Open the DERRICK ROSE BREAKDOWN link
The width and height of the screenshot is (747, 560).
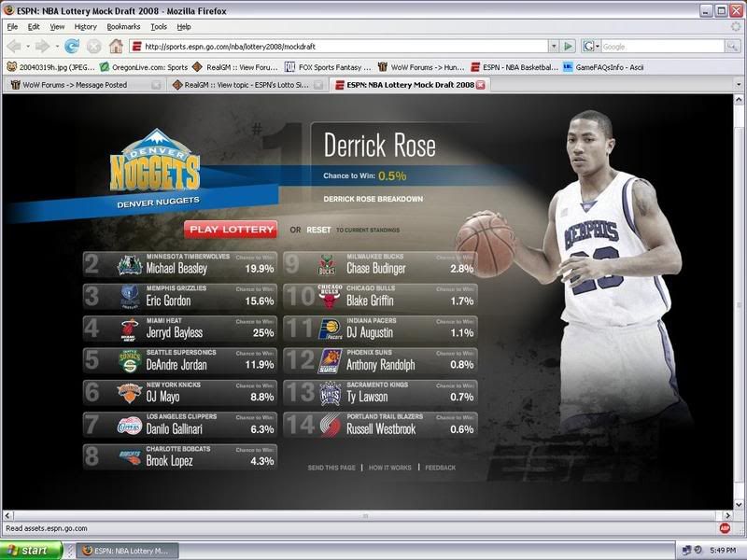pyautogui.click(x=373, y=199)
